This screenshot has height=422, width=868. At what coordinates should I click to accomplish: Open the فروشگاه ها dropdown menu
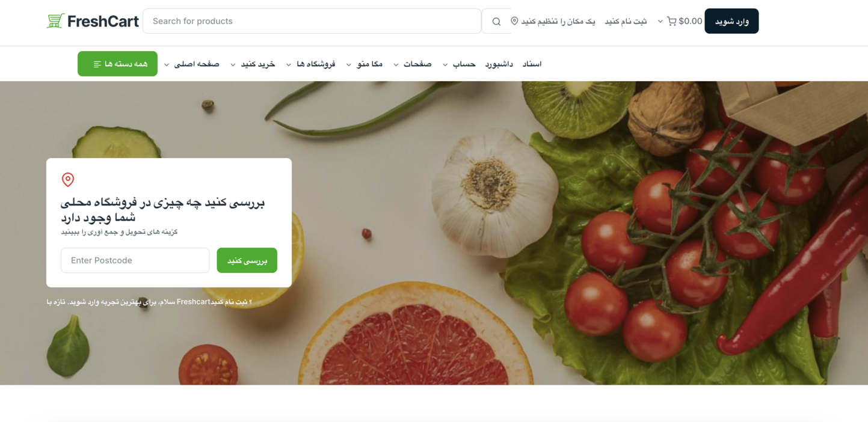[x=310, y=64]
